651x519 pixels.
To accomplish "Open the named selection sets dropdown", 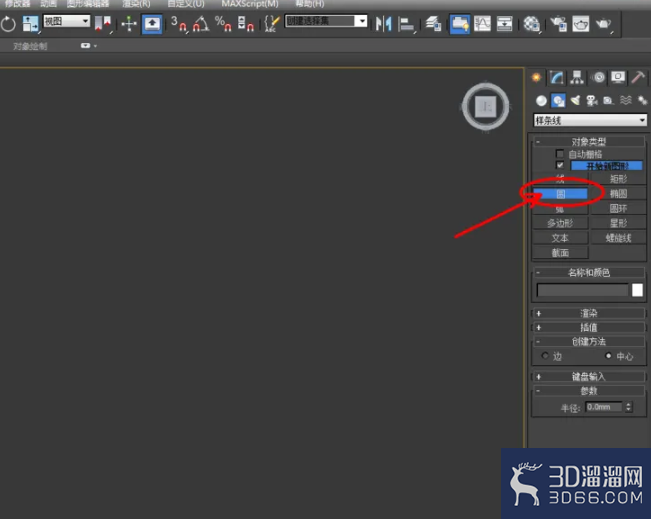I will pyautogui.click(x=326, y=21).
